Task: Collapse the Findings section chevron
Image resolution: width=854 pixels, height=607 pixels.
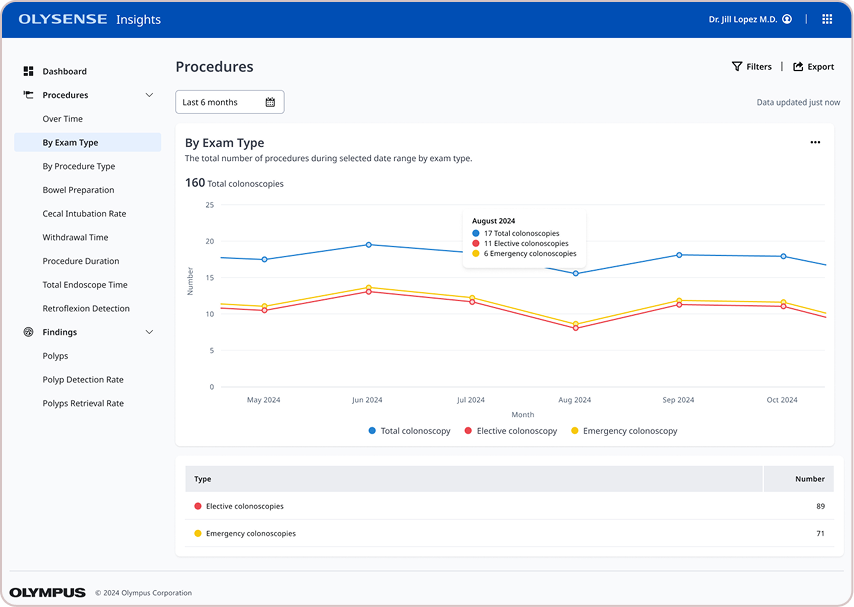Action: pyautogui.click(x=149, y=332)
